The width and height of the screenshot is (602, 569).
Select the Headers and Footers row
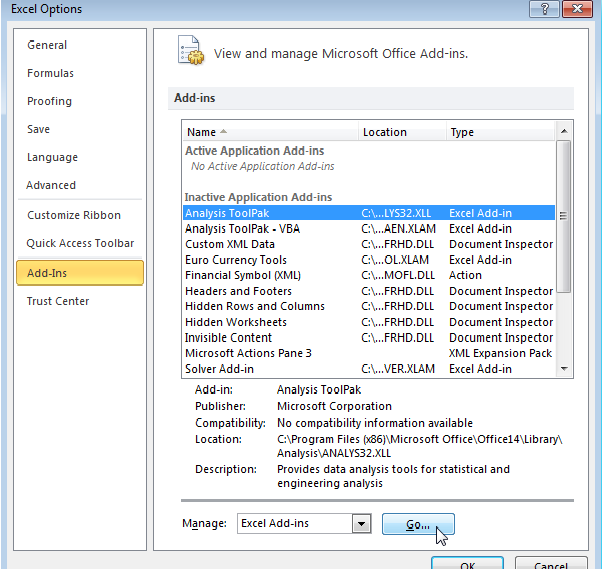point(369,291)
